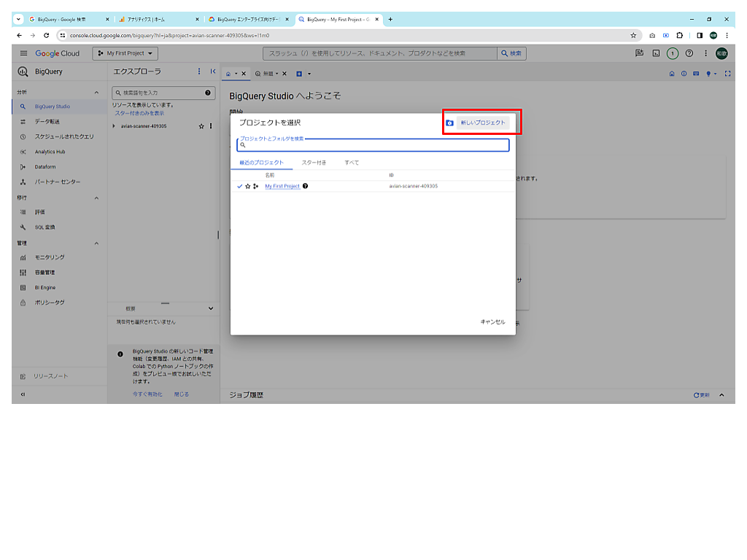This screenshot has width=747, height=560.
Task: Open the Google Cloud hamburger navigation menu
Action: tap(23, 53)
